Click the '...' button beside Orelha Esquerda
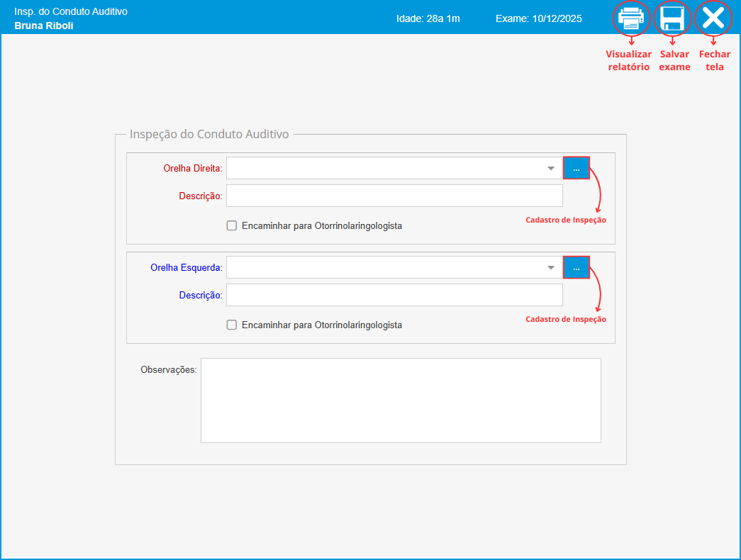The image size is (741, 560). (x=576, y=267)
